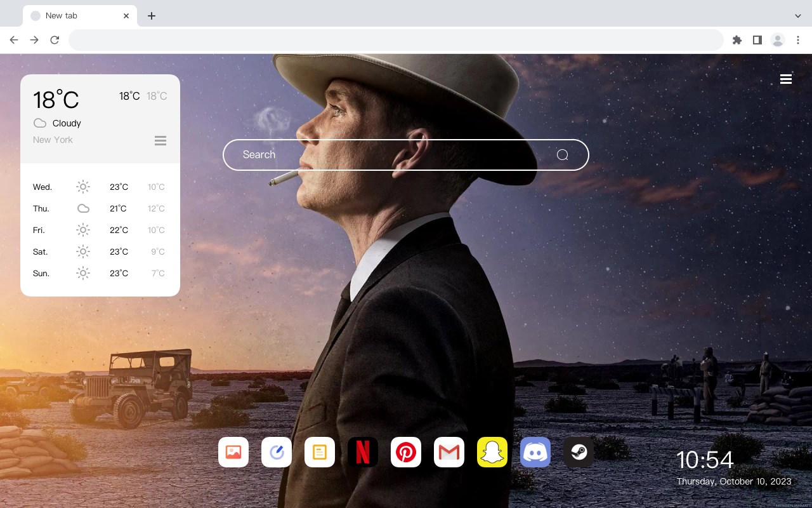The image size is (812, 508).
Task: Click the sun icon in Fri. row
Action: (83, 230)
